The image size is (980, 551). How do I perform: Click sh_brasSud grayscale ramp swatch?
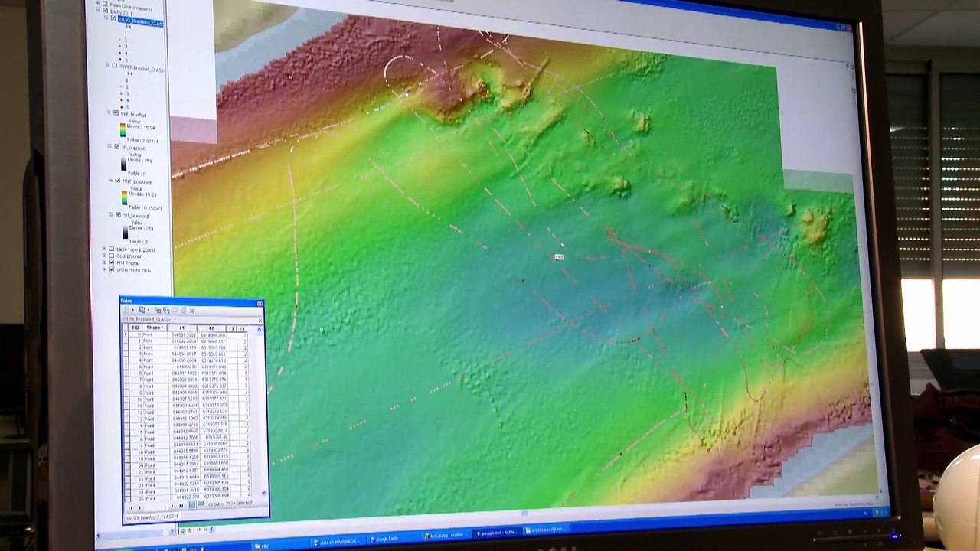pyautogui.click(x=123, y=164)
